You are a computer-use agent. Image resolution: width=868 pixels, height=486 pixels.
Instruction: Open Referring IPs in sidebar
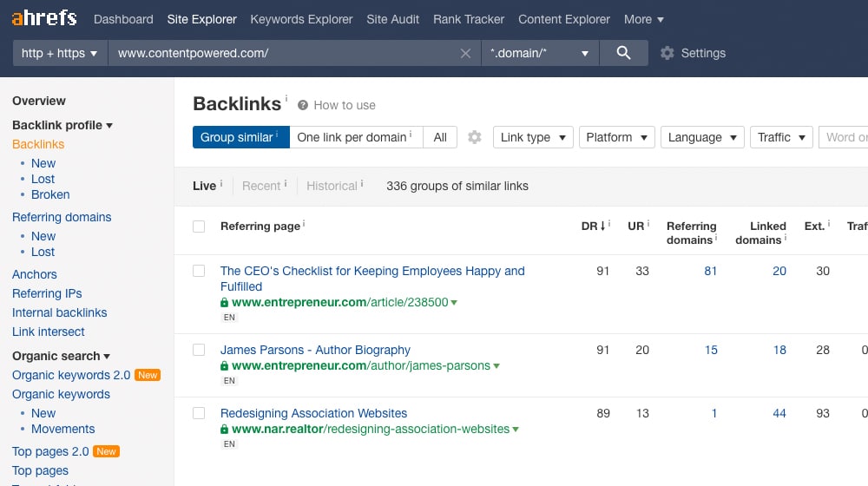point(47,293)
